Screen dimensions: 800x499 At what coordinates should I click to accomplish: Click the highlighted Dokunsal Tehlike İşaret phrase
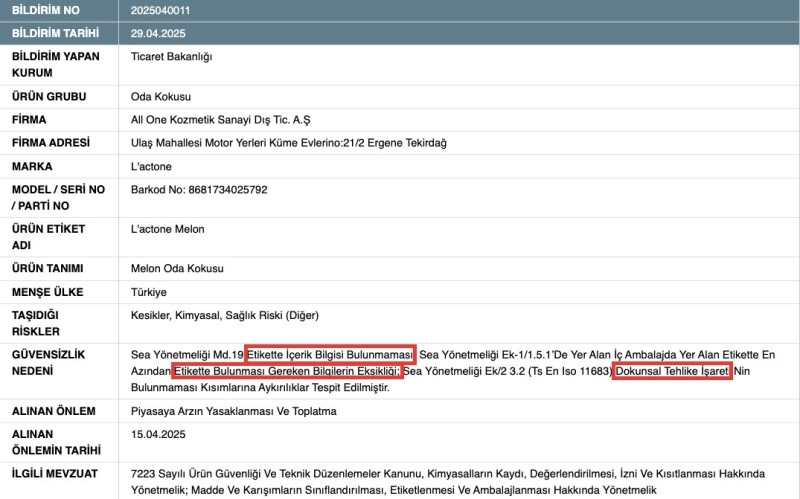pyautogui.click(x=672, y=371)
